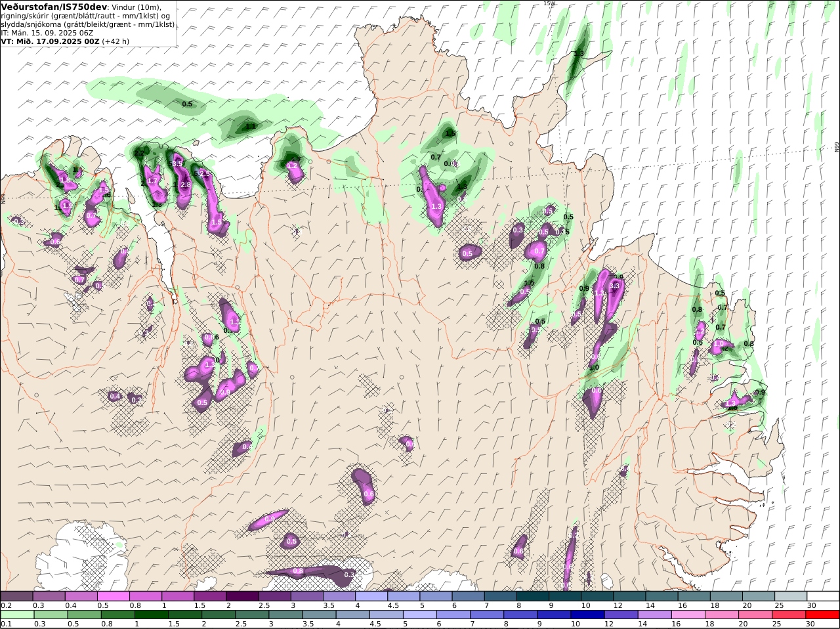840x629 pixels.
Task: Click the dark teal 9 swatch in snow legend
Action: pos(565,596)
